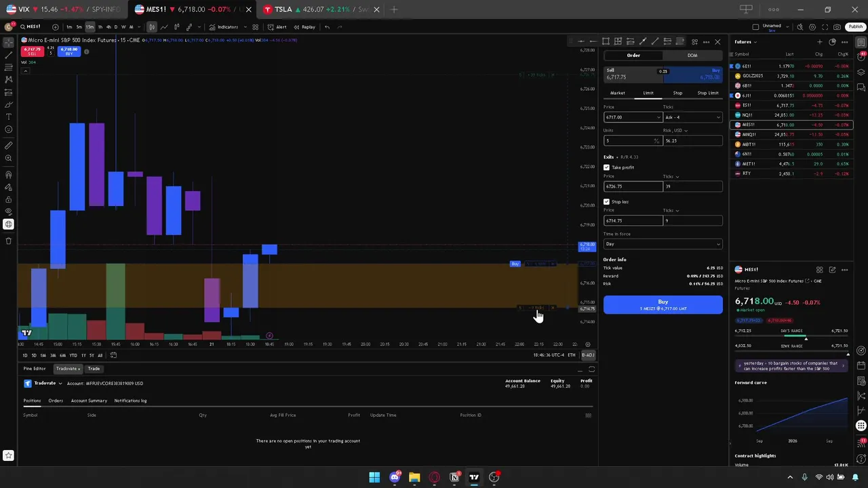Open the chats icon in right sidebar

(861, 87)
